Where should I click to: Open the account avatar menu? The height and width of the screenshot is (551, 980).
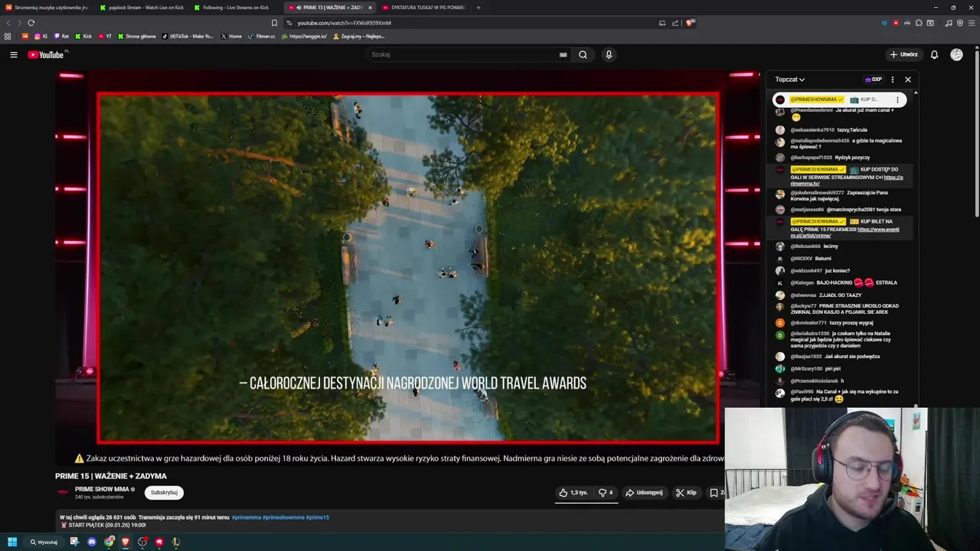pos(956,54)
